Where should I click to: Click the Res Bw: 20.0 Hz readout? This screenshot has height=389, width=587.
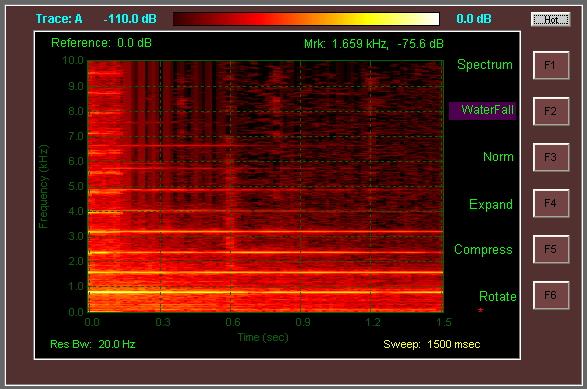[x=92, y=344]
